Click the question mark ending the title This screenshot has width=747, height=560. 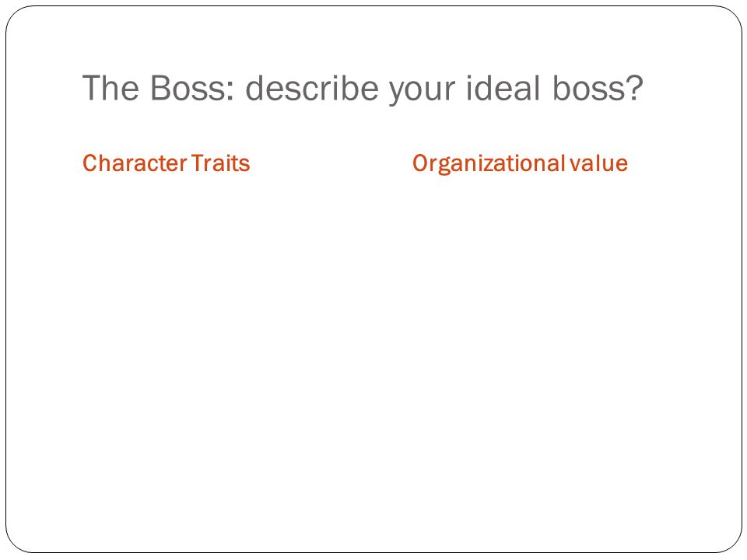point(636,89)
